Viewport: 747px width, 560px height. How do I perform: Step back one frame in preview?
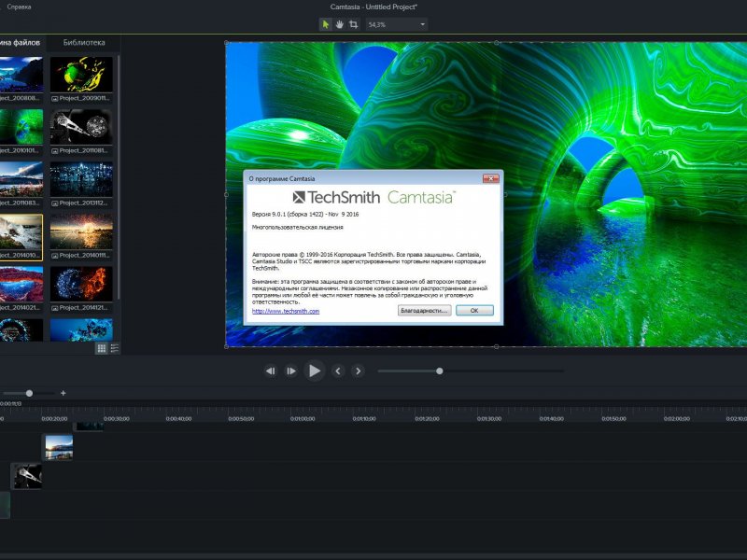coord(270,371)
